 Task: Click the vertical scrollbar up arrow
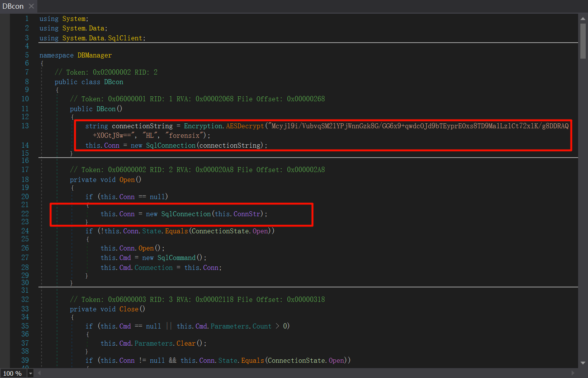pos(583,18)
